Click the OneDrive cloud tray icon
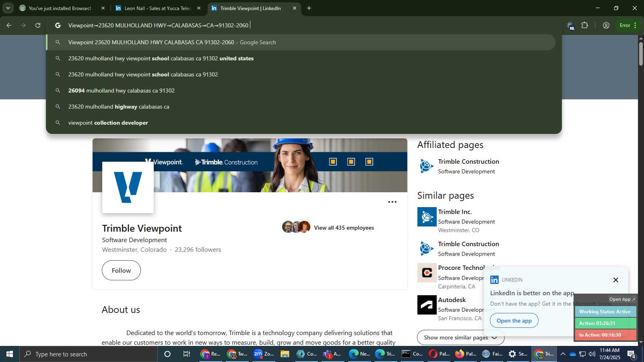The width and height of the screenshot is (644, 362). (572, 354)
